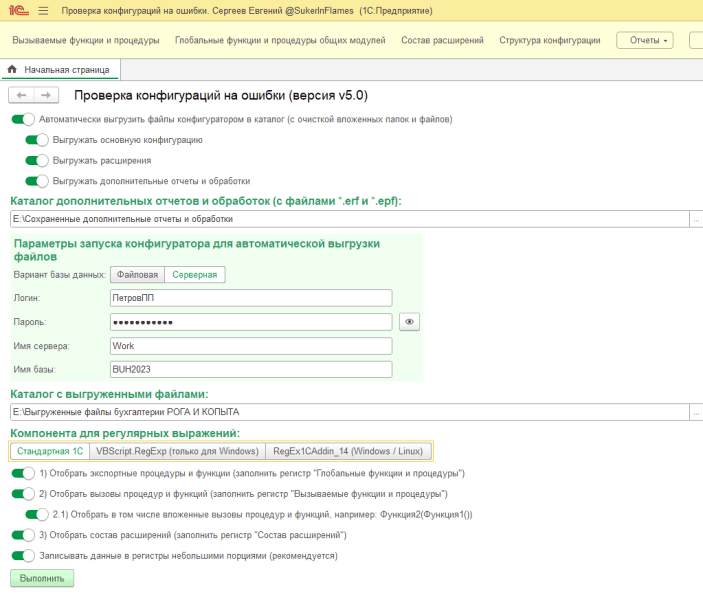The image size is (703, 600).
Task: Expand the Отчеты dropdown
Action: coord(645,40)
